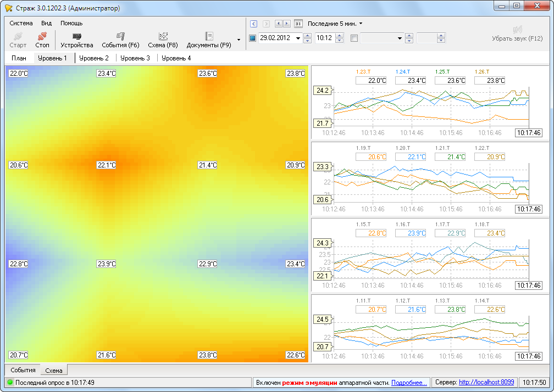The image size is (554, 392).
Task: Open События (F6) from the toolbar
Action: pos(120,40)
